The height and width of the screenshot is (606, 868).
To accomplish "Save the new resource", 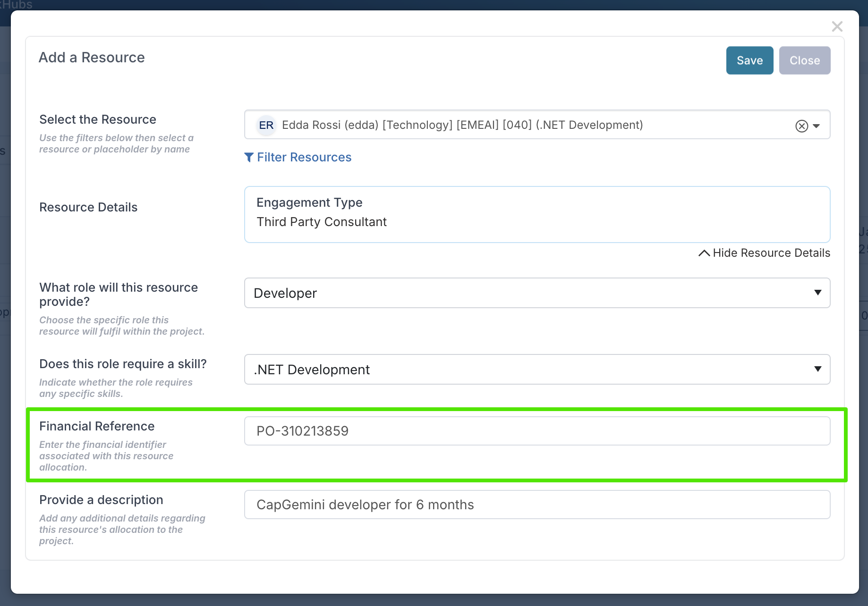I will (749, 60).
